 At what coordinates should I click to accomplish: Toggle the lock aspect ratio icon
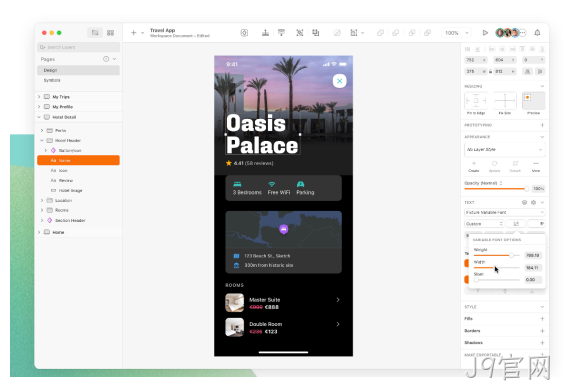click(490, 71)
